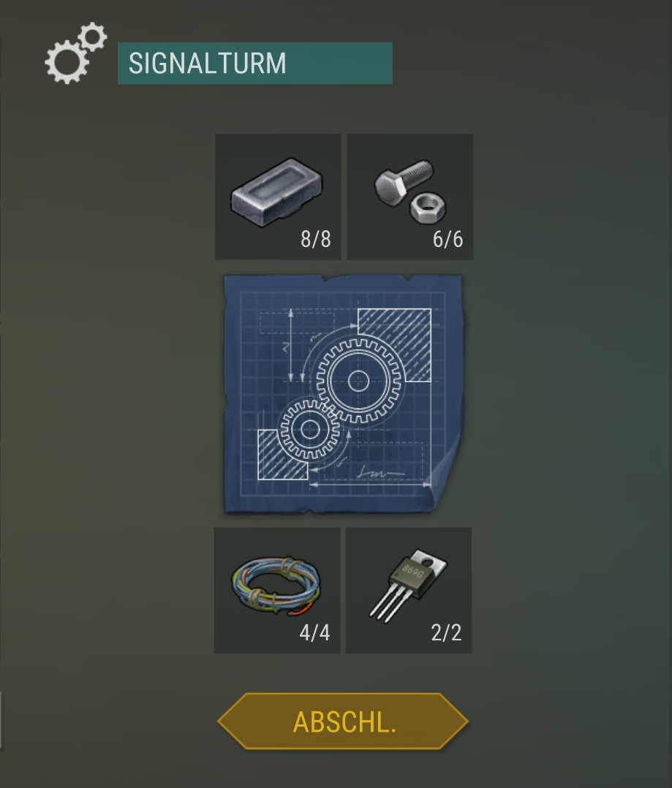Select the hex bolt resource icon

403,181
